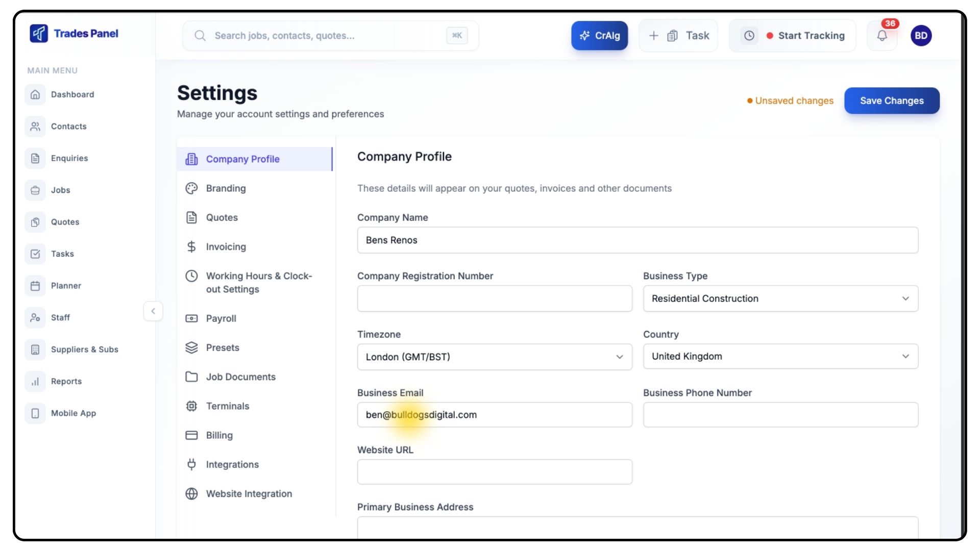Click the Save Changes button
This screenshot has width=980, height=551.
891,101
